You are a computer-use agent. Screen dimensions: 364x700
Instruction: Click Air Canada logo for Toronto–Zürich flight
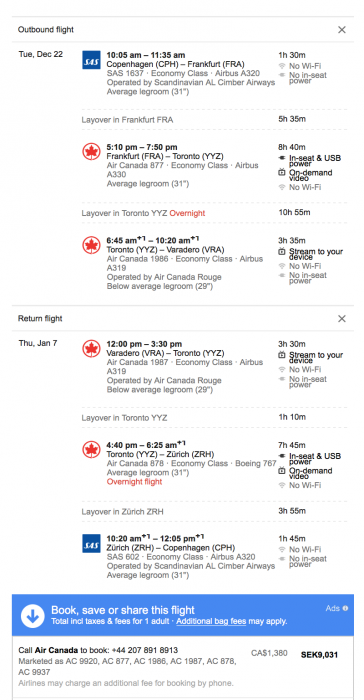click(x=91, y=450)
